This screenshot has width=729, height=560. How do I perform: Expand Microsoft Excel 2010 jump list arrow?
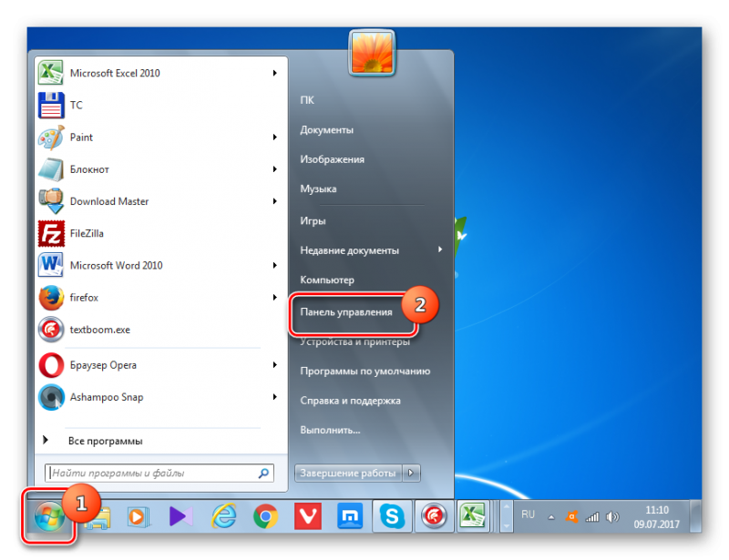275,73
